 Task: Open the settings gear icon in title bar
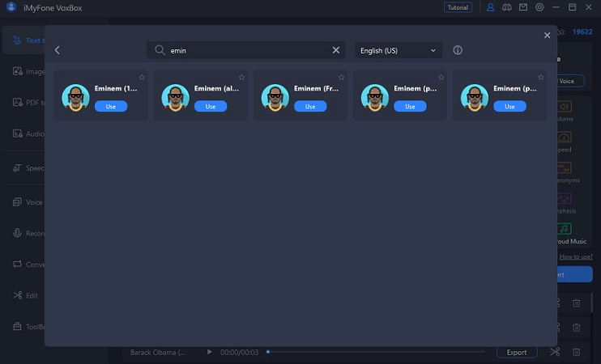click(x=539, y=7)
